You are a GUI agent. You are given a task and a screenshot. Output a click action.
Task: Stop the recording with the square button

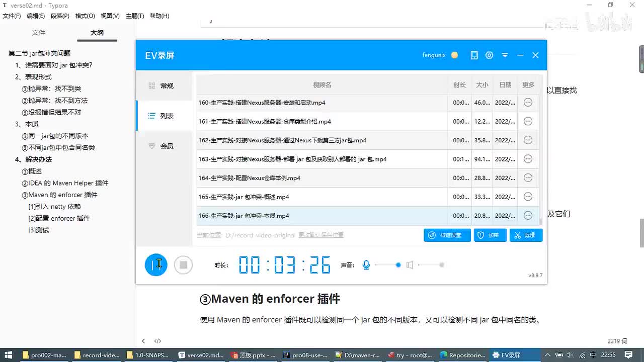click(184, 264)
